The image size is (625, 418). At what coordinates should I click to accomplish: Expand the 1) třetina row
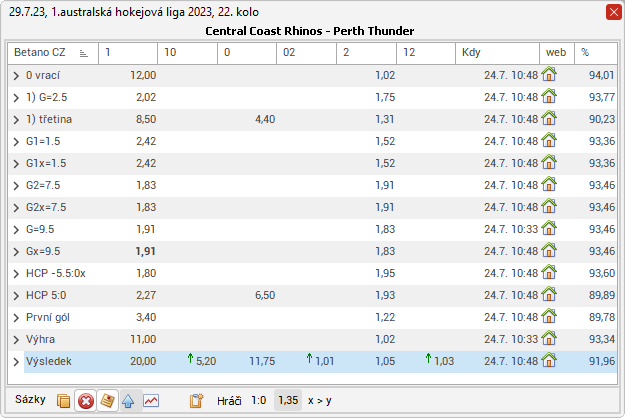point(16,119)
